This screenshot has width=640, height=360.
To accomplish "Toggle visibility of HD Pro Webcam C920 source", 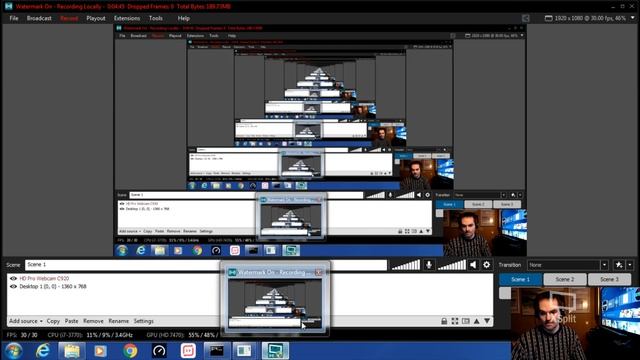I will pos(13,278).
